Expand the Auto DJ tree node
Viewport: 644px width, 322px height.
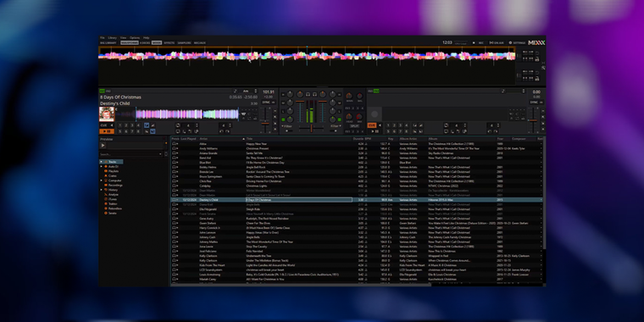[x=101, y=166]
